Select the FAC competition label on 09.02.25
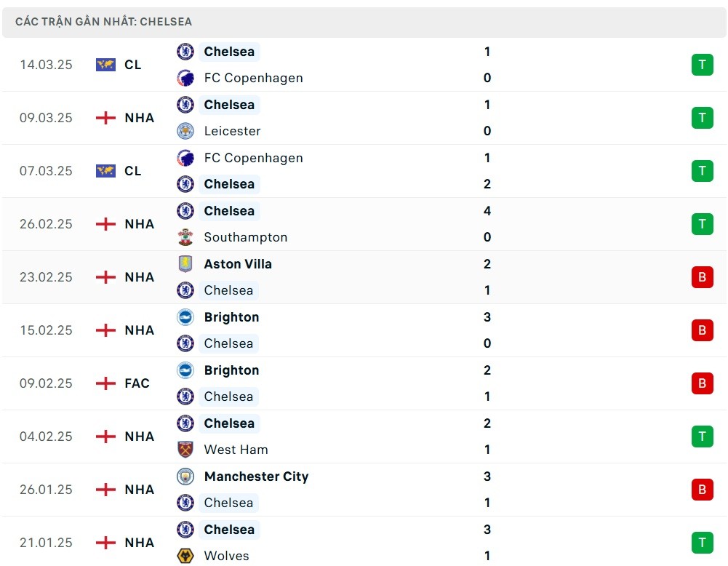 pos(137,383)
